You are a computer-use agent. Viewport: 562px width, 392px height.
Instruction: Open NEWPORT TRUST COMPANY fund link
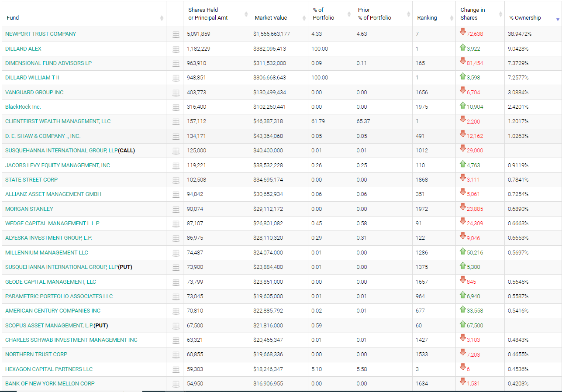41,34
